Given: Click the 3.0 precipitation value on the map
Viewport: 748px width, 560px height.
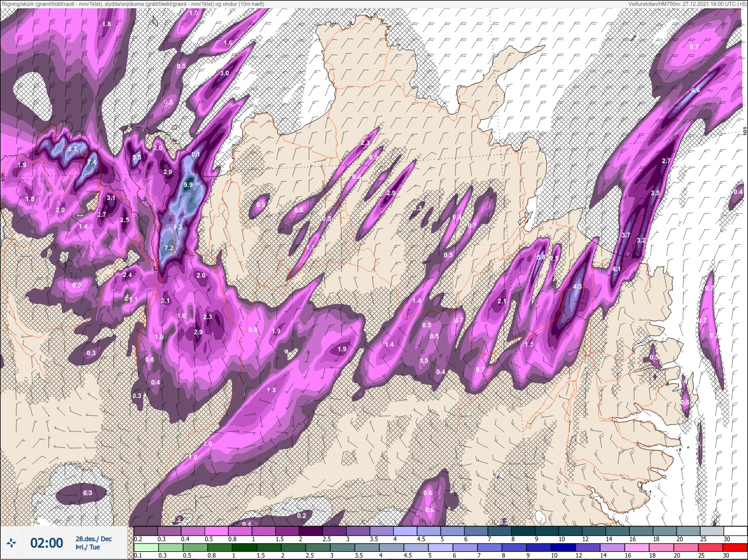Looking at the screenshot, I should (x=224, y=74).
